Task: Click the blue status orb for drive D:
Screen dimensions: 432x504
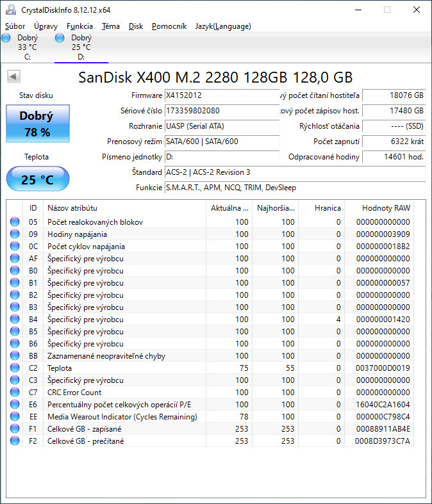Action: click(x=60, y=38)
